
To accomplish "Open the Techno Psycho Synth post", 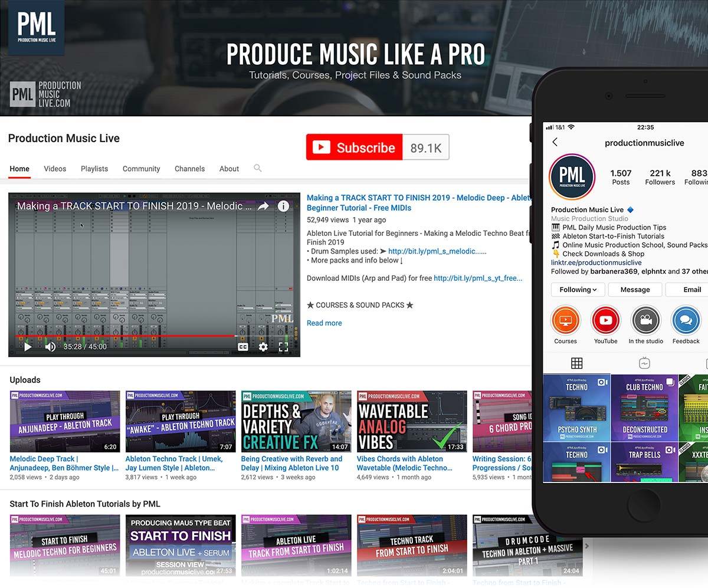I will [576, 408].
